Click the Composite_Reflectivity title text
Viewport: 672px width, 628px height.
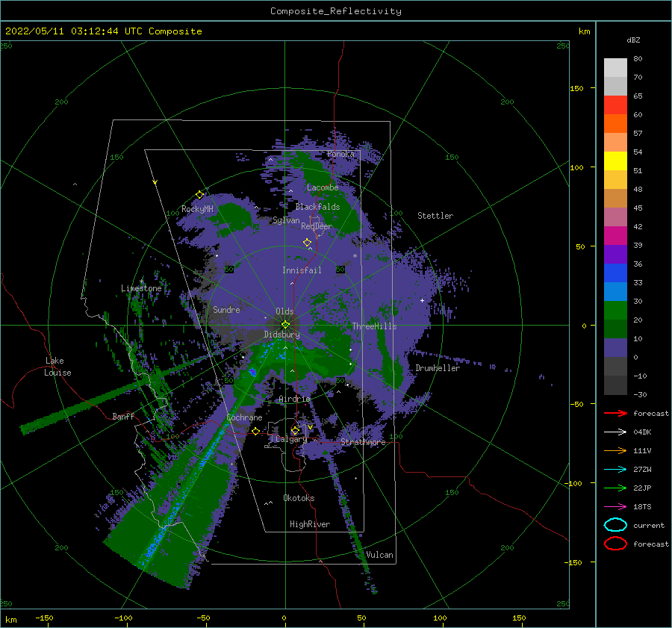(336, 11)
